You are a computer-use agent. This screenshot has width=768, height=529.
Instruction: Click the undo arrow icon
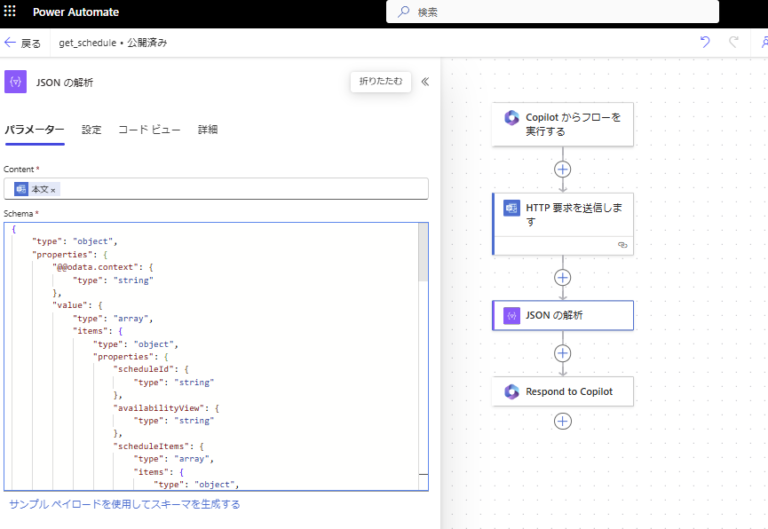[x=705, y=43]
